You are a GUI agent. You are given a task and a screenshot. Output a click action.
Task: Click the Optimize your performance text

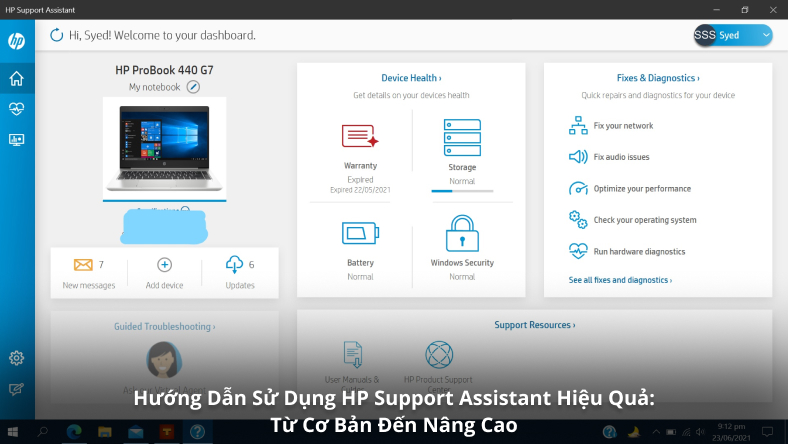pos(642,189)
